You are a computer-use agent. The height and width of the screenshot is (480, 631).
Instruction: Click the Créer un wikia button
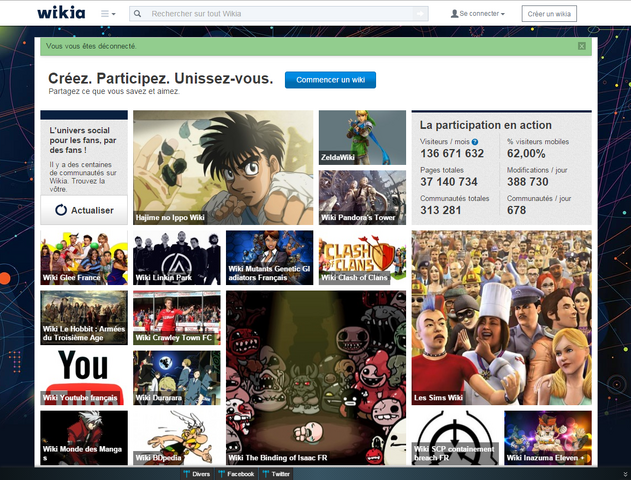coord(549,14)
